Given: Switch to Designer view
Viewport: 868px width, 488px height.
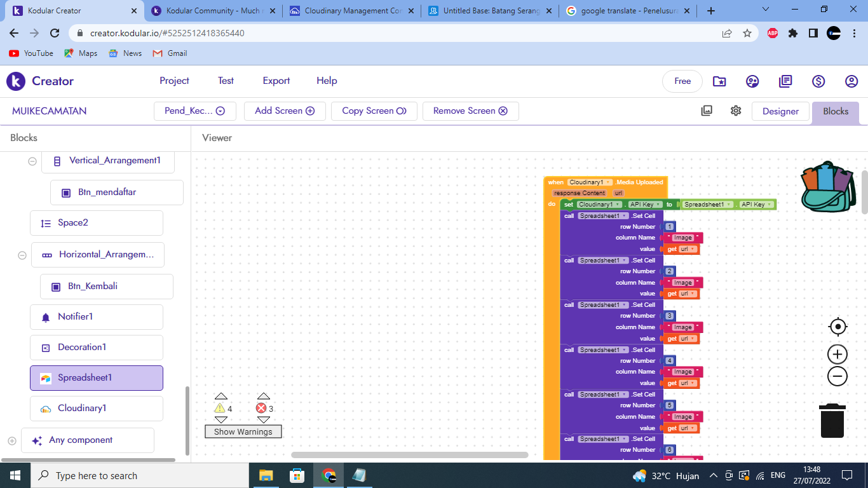Looking at the screenshot, I should (780, 111).
